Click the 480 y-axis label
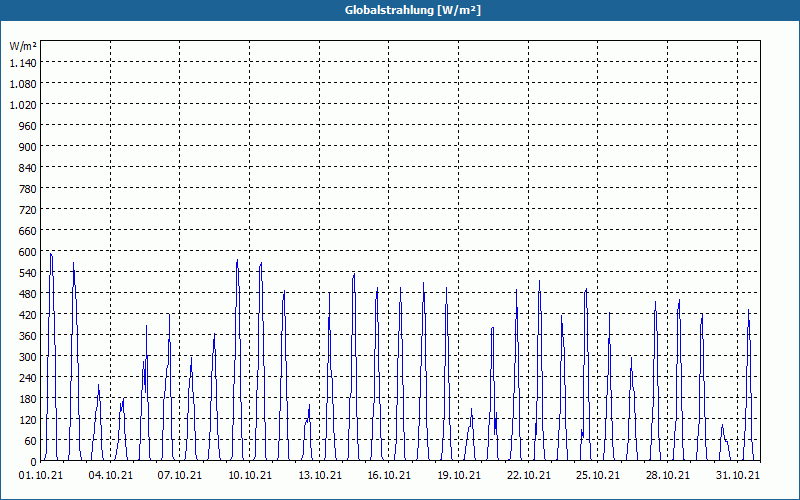This screenshot has height=500, width=800. pyautogui.click(x=29, y=294)
